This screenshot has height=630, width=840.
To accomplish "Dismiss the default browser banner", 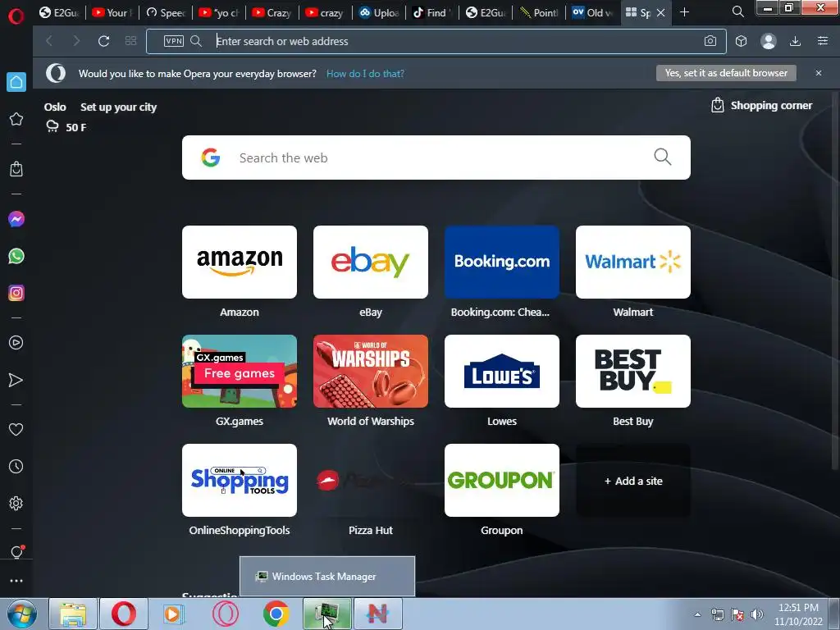I will tap(819, 73).
